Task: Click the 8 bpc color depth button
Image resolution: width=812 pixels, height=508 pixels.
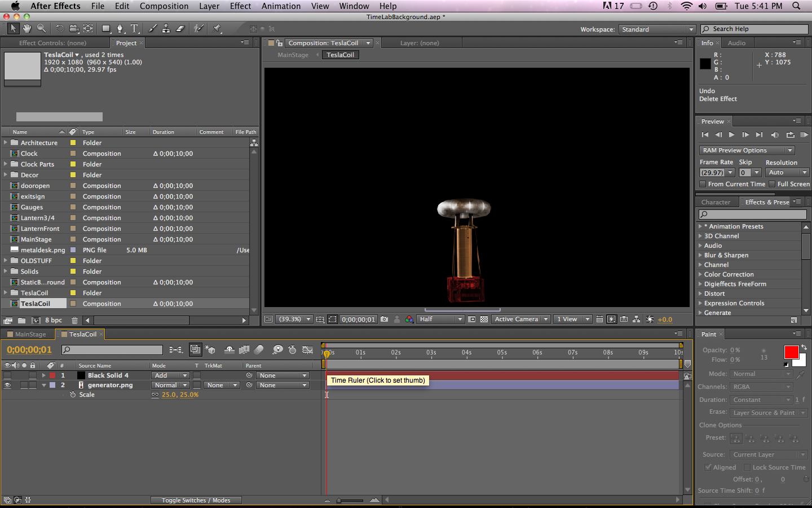Action: [x=54, y=321]
